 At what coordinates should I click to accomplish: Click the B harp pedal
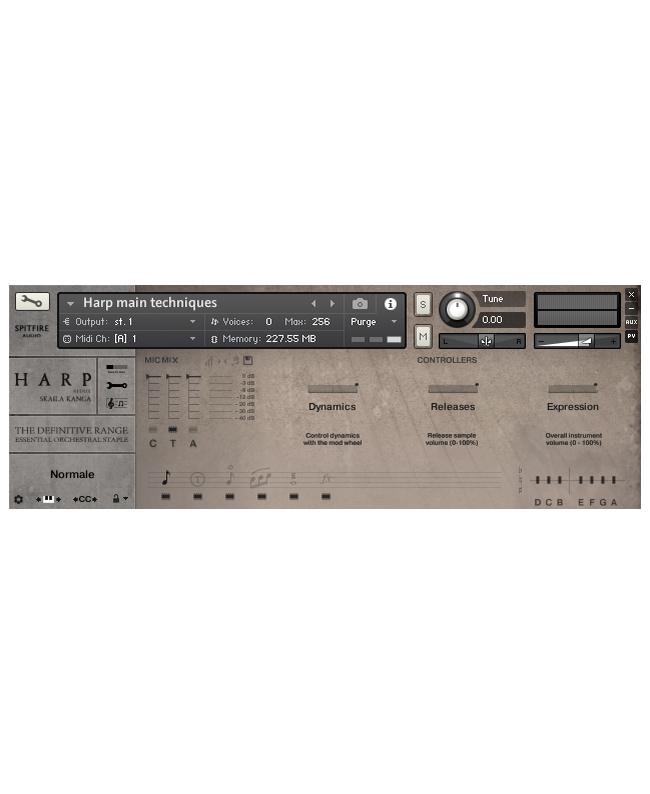(560, 480)
